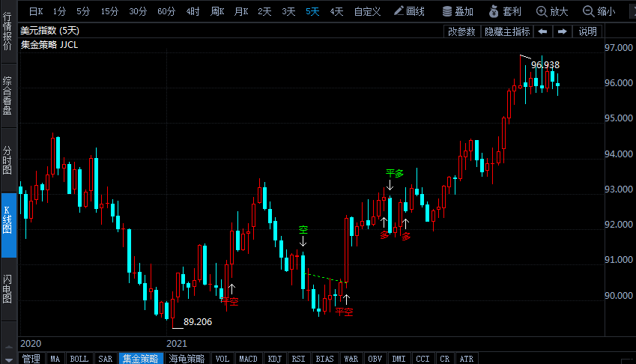Apply the BOLL indicator
The width and height of the screenshot is (636, 364).
(79, 359)
